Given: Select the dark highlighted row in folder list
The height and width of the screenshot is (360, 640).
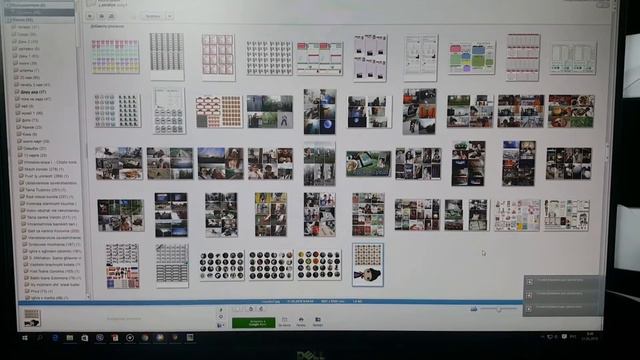Looking at the screenshot, I should (x=39, y=12).
